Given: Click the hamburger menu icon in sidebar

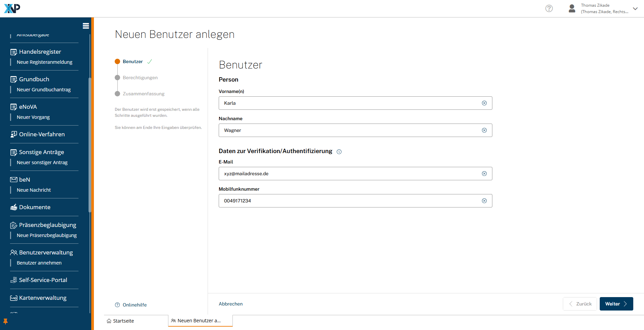Looking at the screenshot, I should click(86, 26).
